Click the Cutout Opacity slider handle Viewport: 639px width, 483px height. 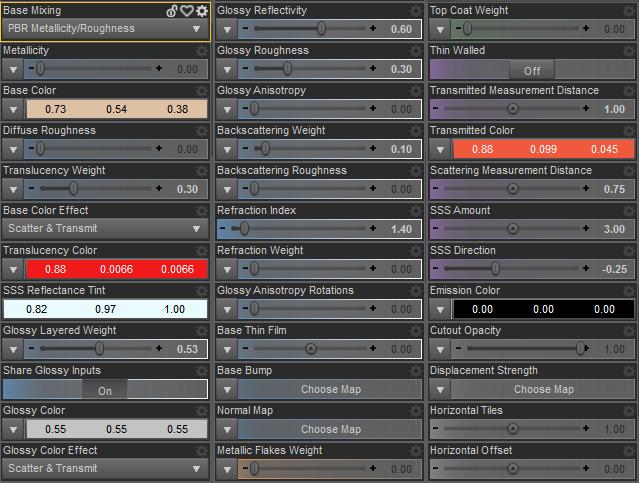point(580,348)
